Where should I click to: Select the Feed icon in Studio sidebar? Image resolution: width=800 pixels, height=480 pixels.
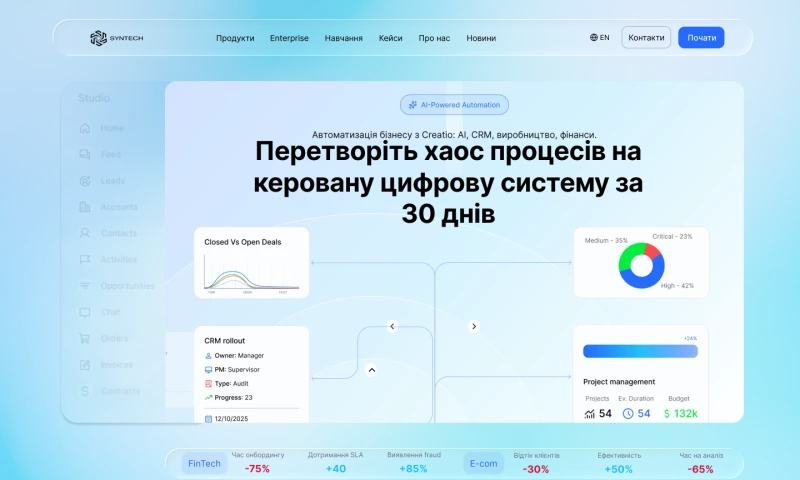(85, 154)
